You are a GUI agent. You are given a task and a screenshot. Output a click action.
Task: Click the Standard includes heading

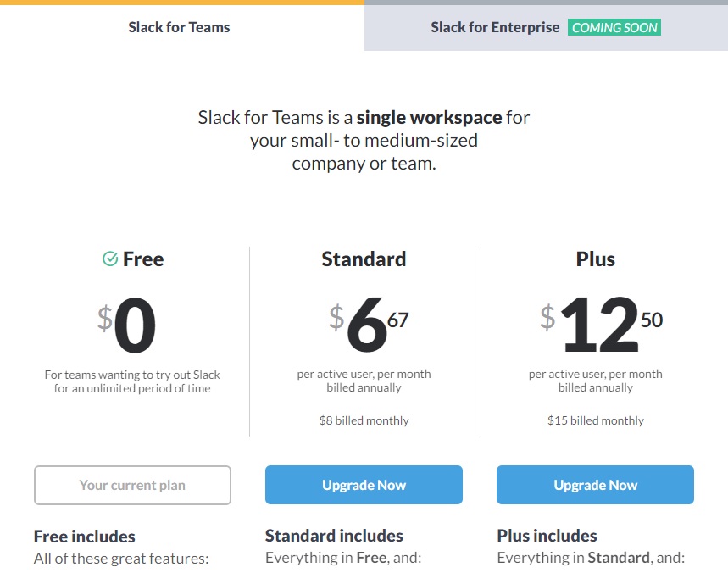pos(333,536)
